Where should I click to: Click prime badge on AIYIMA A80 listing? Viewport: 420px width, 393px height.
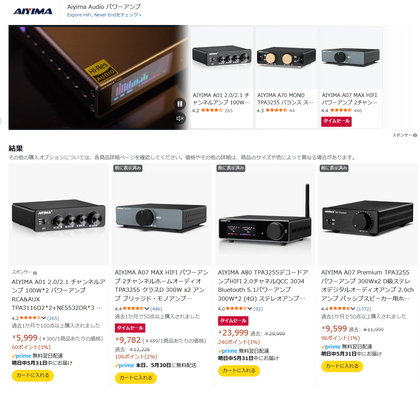coord(227,351)
